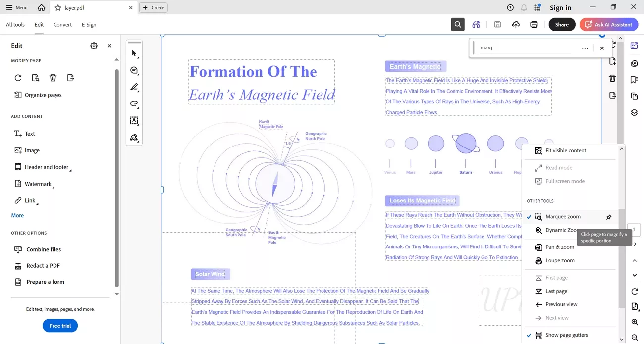This screenshot has height=344, width=644.
Task: Select the arrow selection tool
Action: click(134, 53)
